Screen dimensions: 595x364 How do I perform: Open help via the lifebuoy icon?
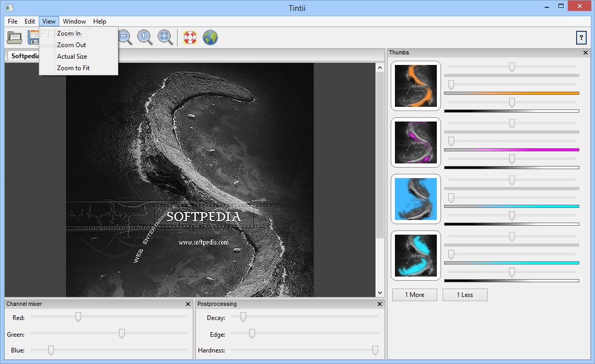[190, 38]
